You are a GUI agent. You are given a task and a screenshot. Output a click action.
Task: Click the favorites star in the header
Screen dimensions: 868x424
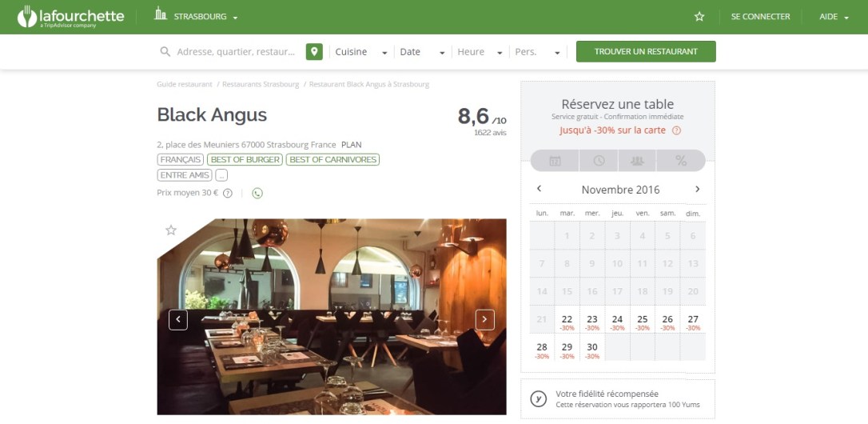click(x=699, y=17)
